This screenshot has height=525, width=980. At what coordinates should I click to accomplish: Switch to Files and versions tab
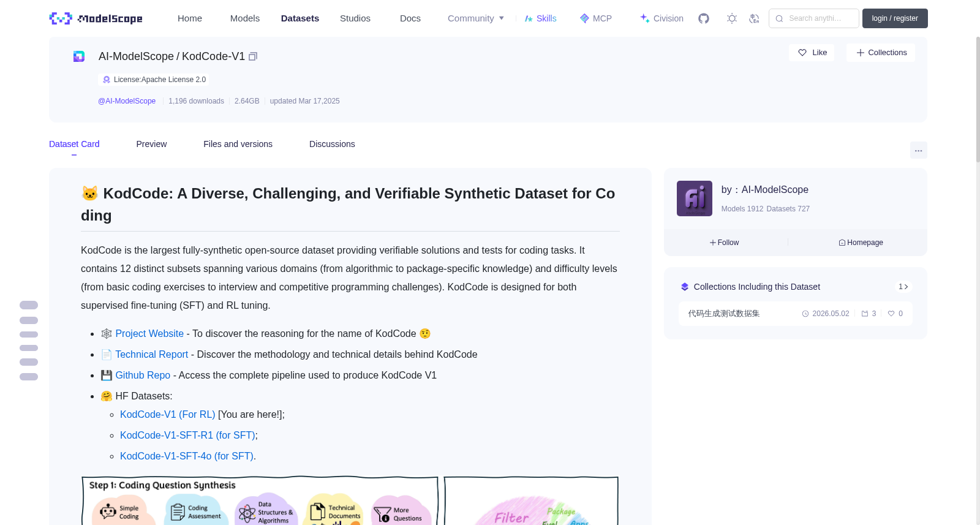[x=238, y=144]
